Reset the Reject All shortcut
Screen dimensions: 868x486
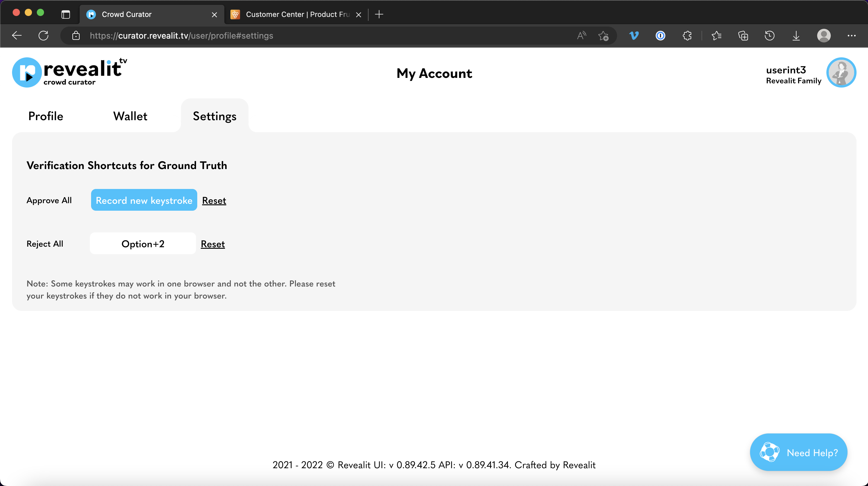pos(213,244)
